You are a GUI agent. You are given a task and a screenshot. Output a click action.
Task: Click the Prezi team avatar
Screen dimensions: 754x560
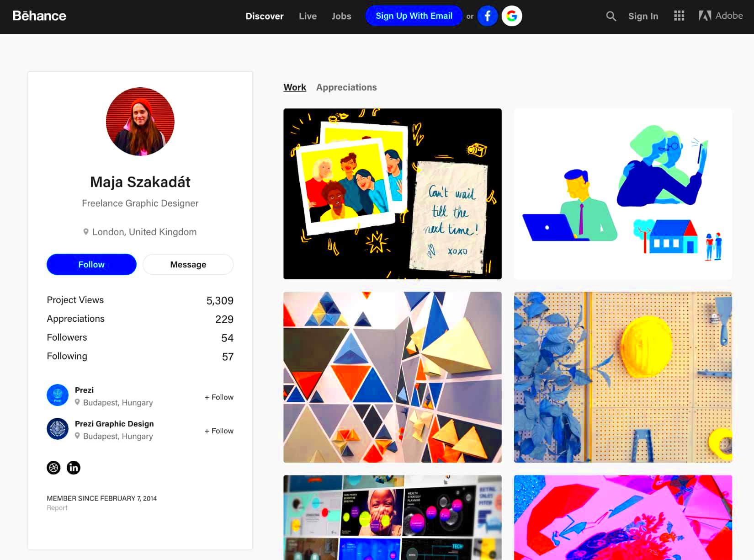(x=58, y=395)
